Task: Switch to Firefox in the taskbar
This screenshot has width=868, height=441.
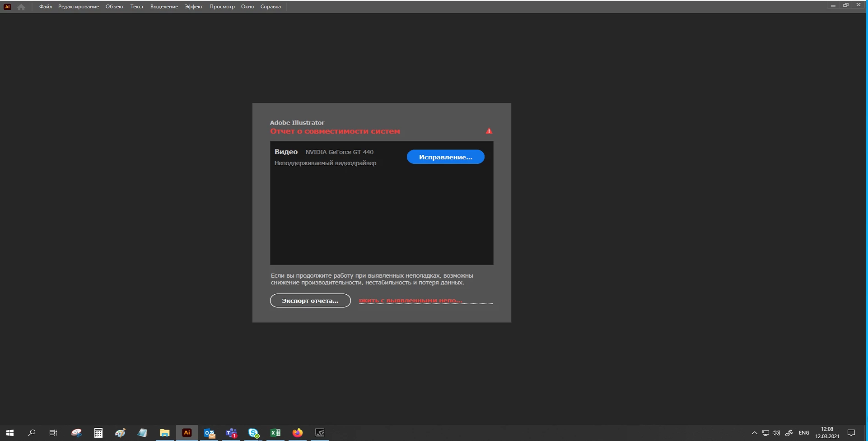Action: coord(297,433)
